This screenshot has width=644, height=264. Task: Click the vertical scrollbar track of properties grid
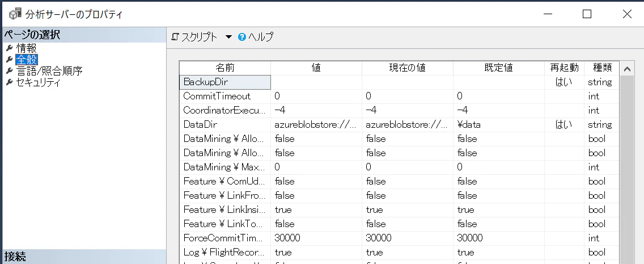coord(627,169)
